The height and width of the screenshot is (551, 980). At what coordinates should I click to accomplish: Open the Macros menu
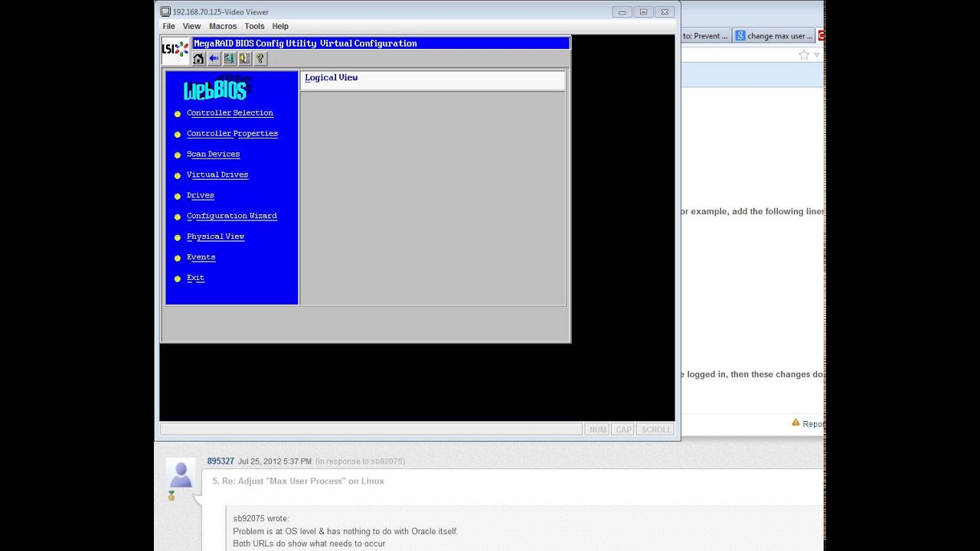tap(223, 26)
